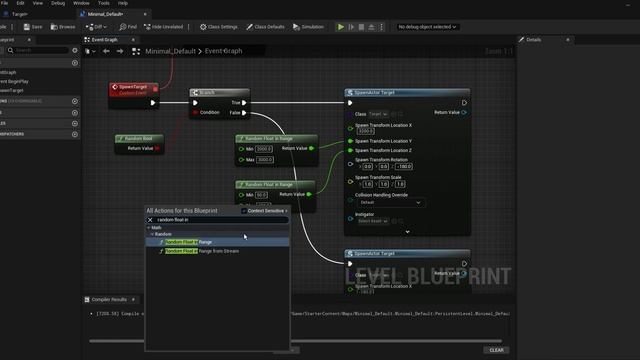This screenshot has height=360, width=640.
Task: Open play options three-dot menu
Action: tap(382, 27)
